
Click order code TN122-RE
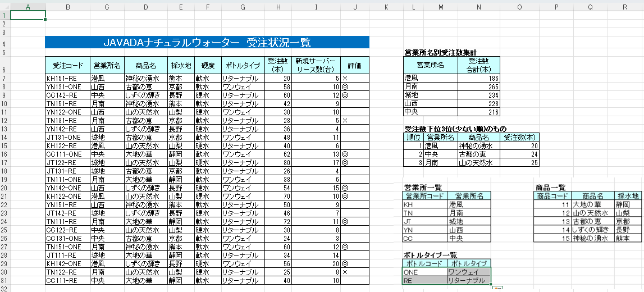click(x=68, y=272)
